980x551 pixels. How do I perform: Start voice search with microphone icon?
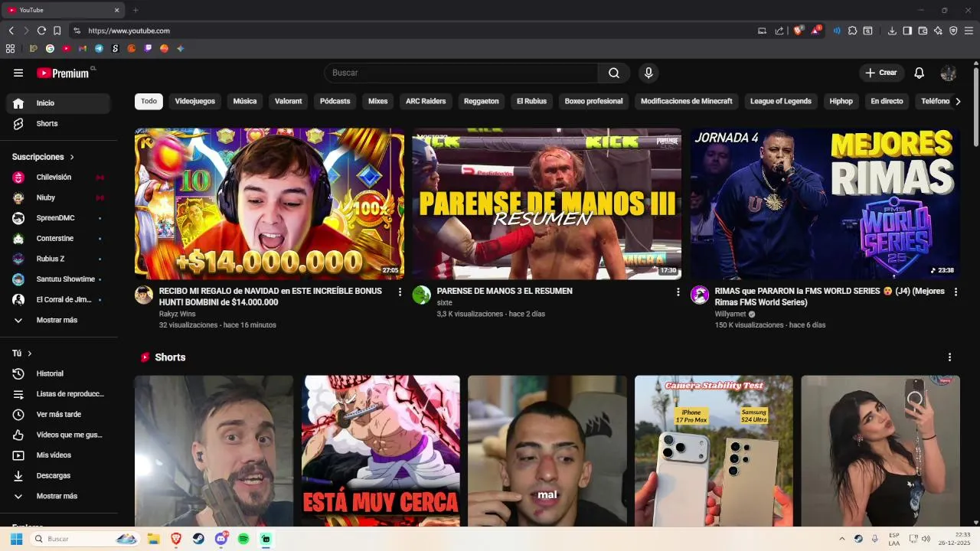(648, 73)
